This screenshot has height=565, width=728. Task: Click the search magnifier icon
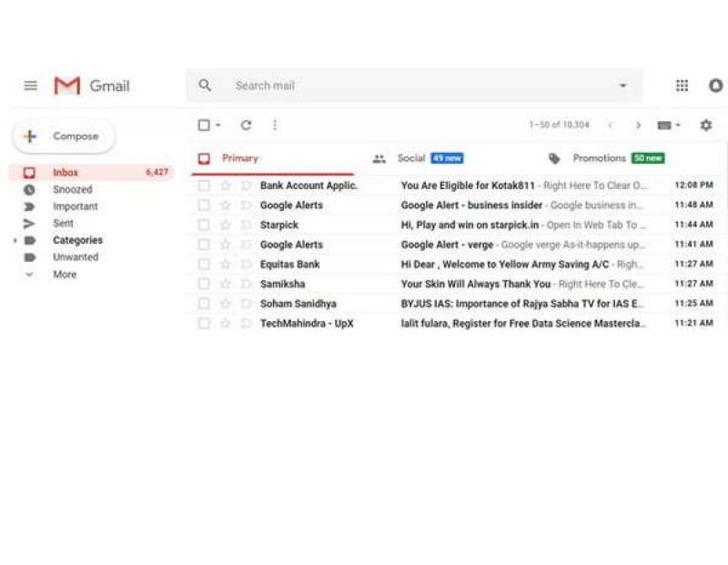click(x=205, y=85)
